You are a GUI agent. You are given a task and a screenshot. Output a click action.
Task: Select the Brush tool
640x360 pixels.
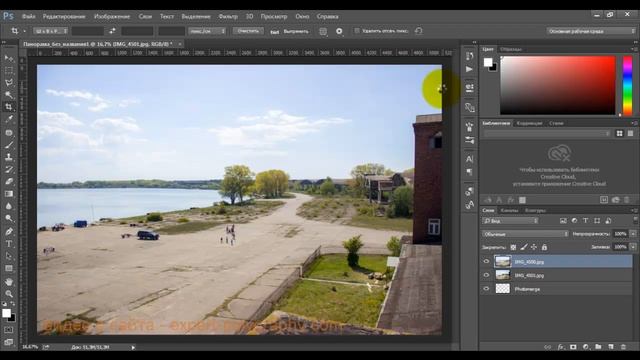click(9, 144)
